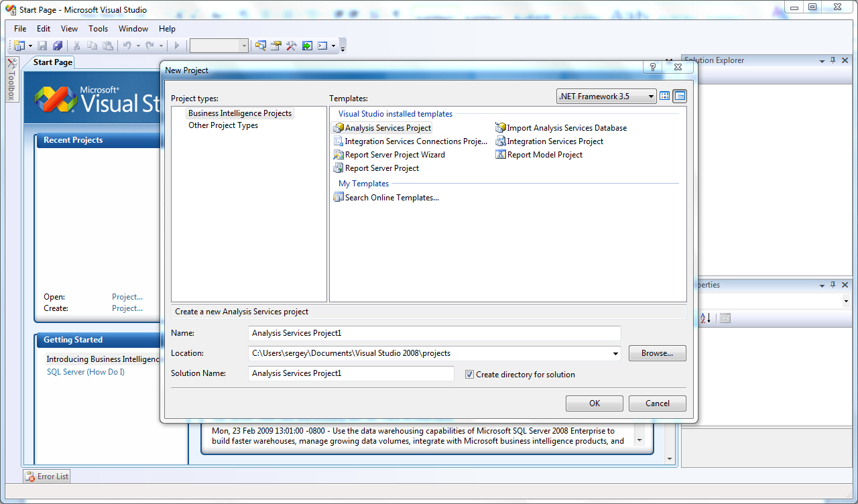Viewport: 858px width, 504px height.
Task: Click the Save All toolbar icon
Action: [x=58, y=46]
